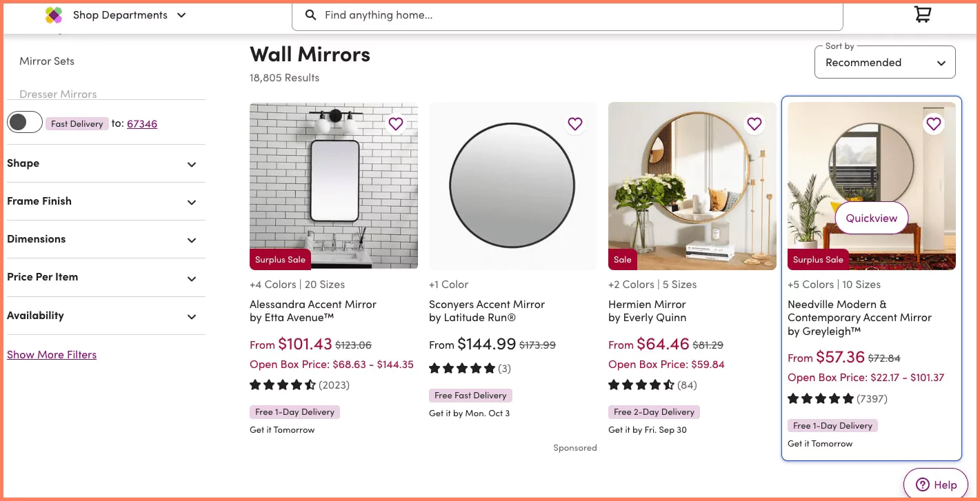Open the shopping cart
Viewport: 980px width, 501px height.
pos(922,14)
